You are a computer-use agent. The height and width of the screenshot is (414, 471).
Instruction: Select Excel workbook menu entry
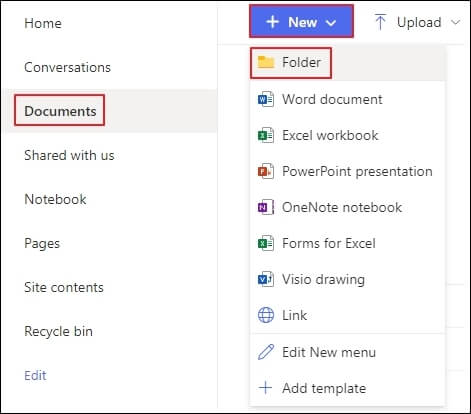point(347,135)
